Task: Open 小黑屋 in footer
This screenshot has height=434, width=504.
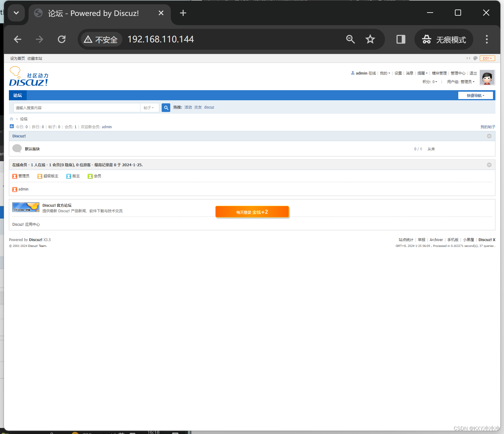Action: (468, 240)
